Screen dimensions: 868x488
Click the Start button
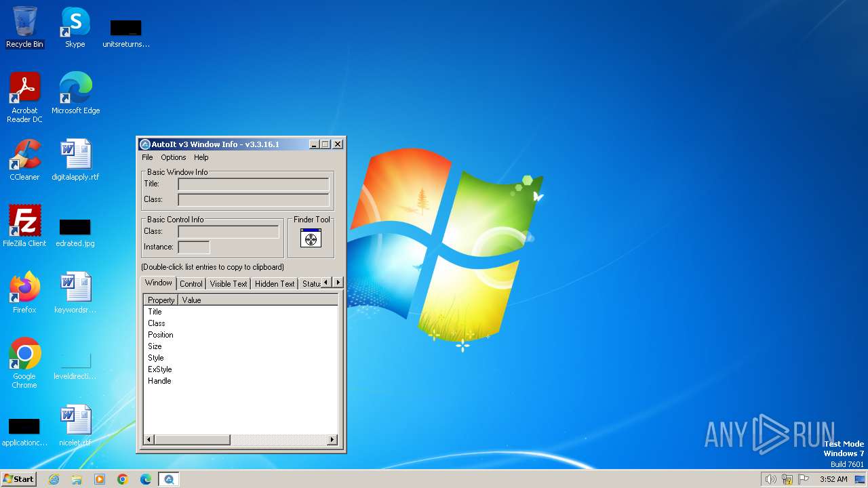pyautogui.click(x=19, y=479)
